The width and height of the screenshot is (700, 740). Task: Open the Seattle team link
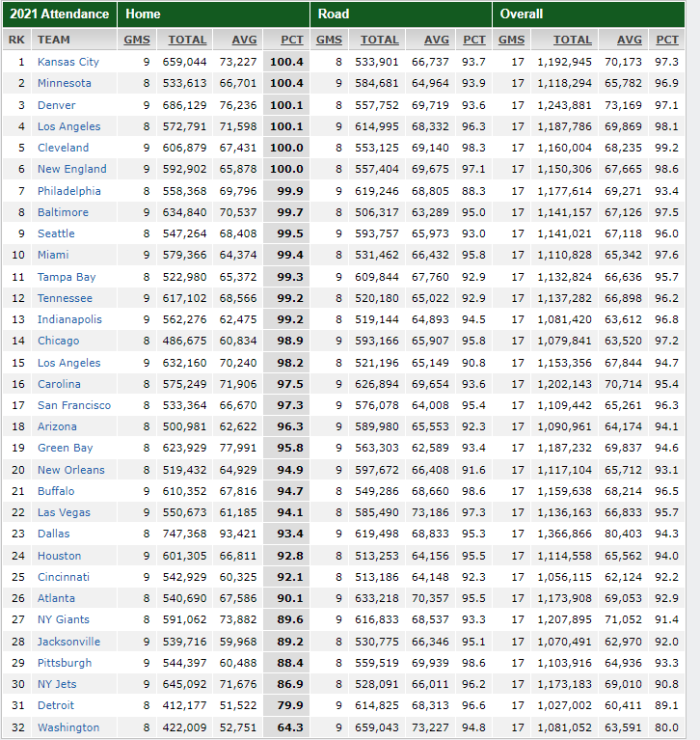[x=56, y=233]
